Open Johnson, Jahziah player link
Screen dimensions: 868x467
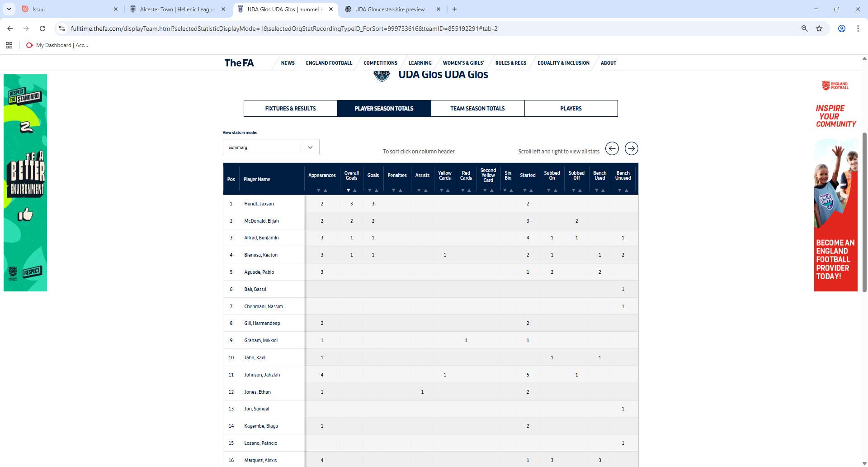click(262, 375)
